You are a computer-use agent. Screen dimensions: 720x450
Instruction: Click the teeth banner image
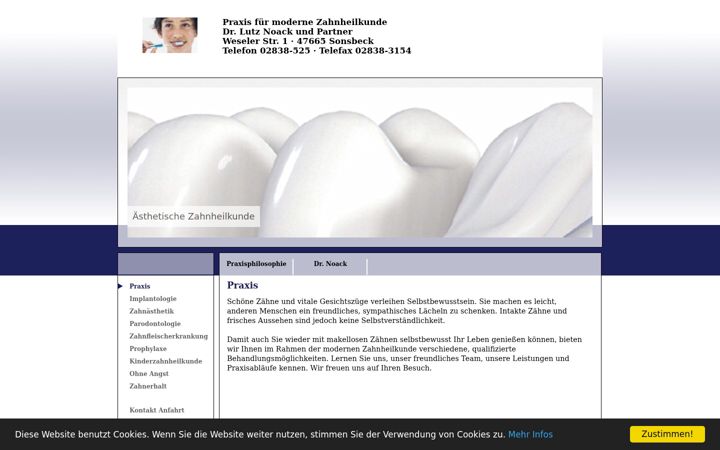coord(360,162)
